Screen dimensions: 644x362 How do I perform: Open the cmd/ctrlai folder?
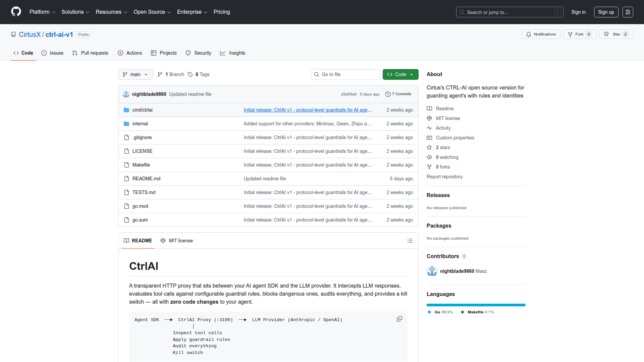tap(142, 110)
